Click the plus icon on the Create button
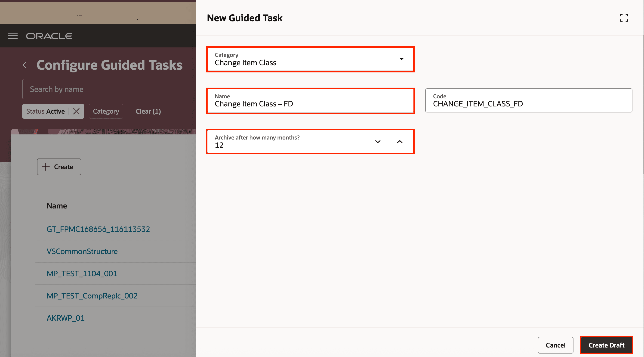644x357 pixels. 46,167
